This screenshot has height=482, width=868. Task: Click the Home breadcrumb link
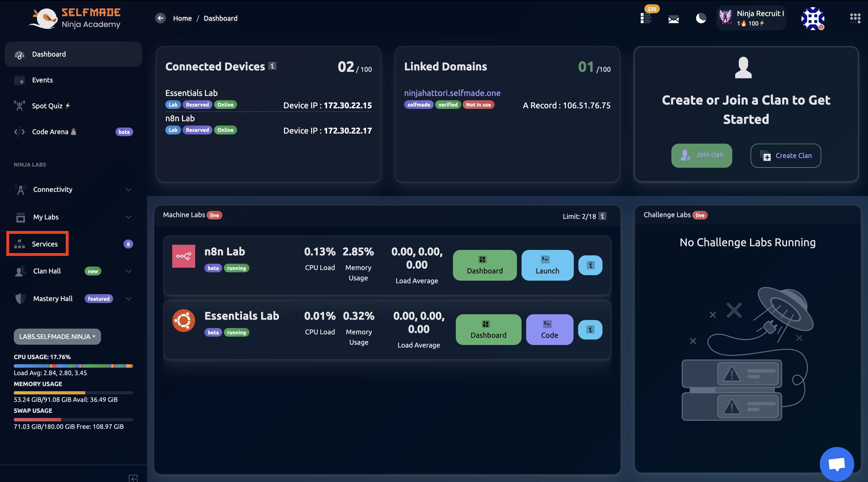coord(182,18)
